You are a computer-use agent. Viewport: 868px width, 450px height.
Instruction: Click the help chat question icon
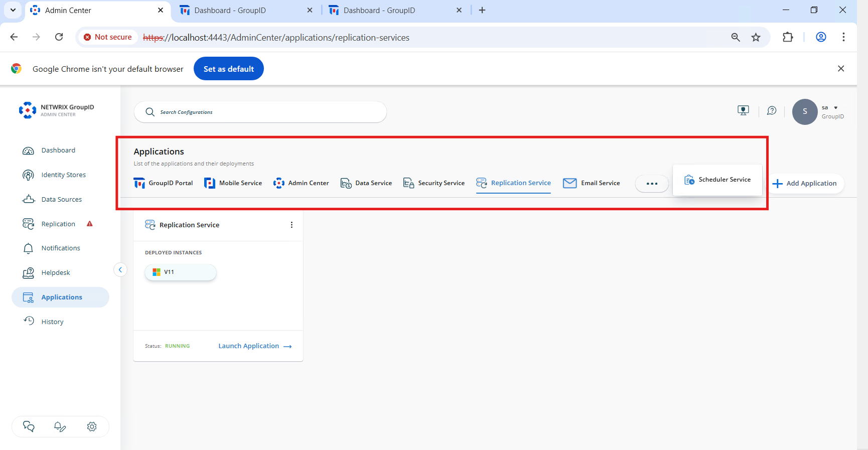point(772,111)
